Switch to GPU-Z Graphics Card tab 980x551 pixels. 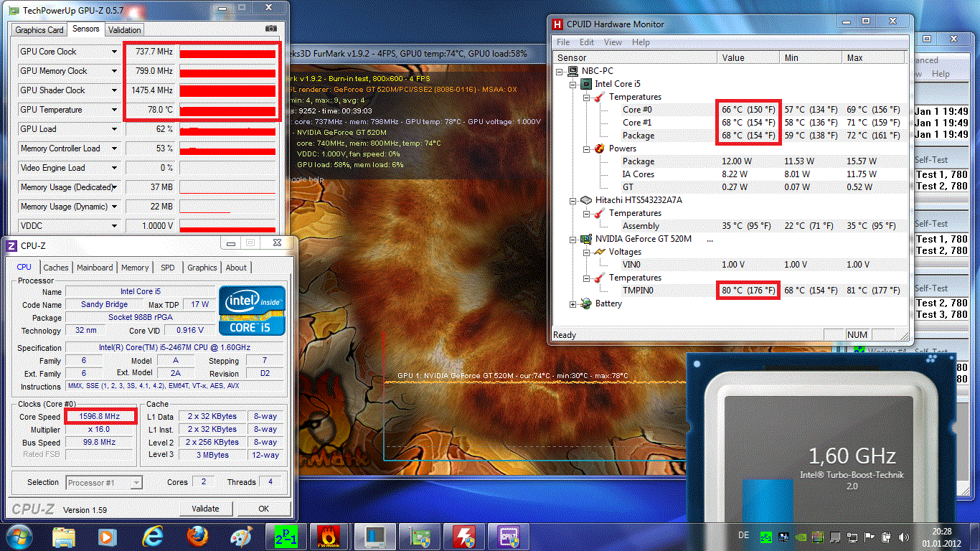pos(39,30)
